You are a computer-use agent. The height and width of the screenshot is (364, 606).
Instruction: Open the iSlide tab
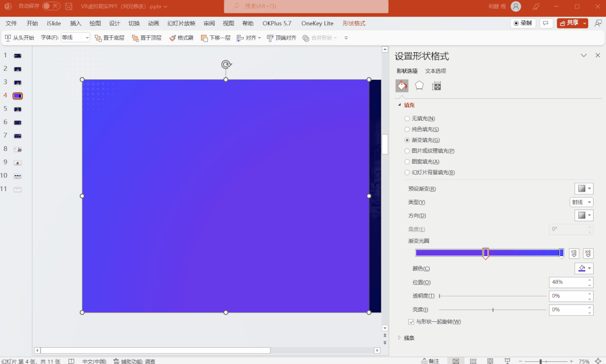click(54, 23)
